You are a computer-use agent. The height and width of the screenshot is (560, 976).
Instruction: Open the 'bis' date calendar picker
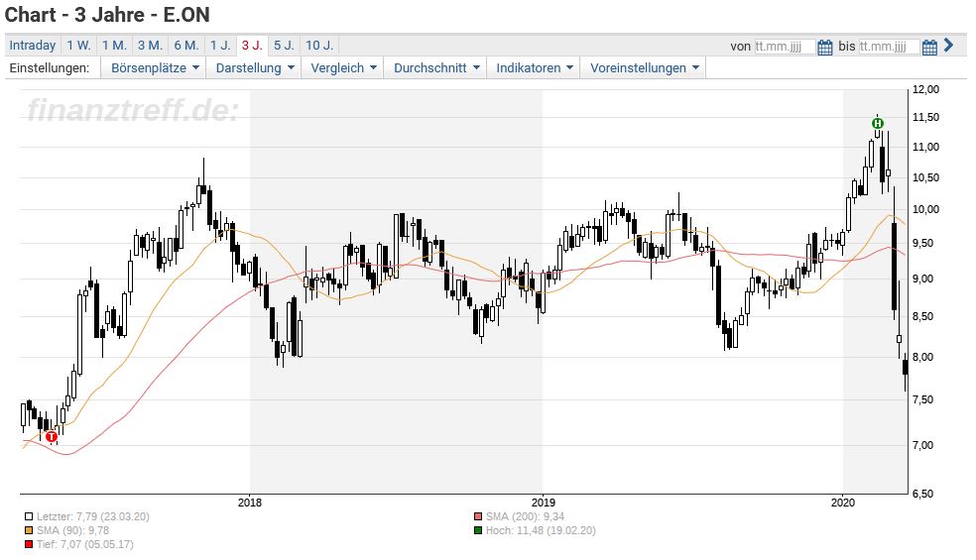[x=929, y=47]
